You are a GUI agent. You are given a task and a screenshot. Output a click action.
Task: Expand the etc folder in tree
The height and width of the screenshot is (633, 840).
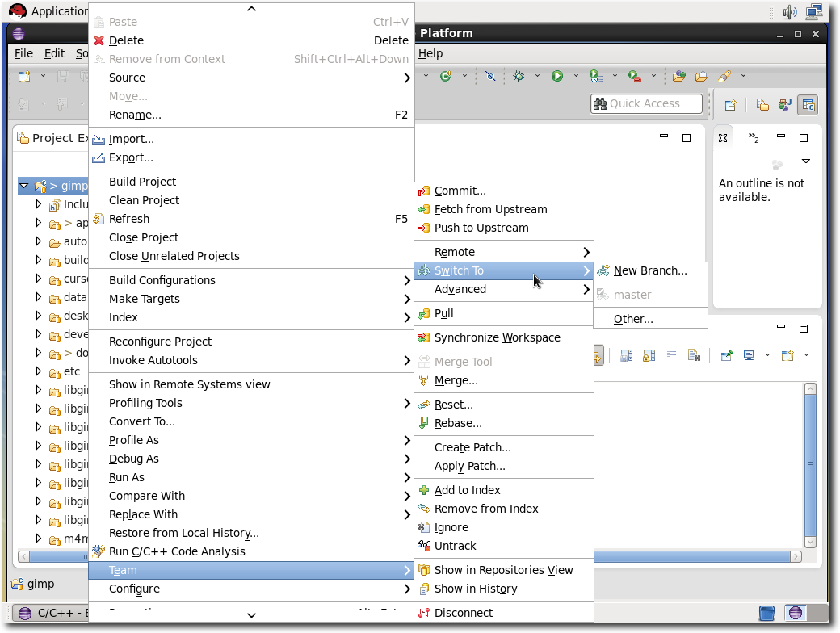(x=39, y=371)
